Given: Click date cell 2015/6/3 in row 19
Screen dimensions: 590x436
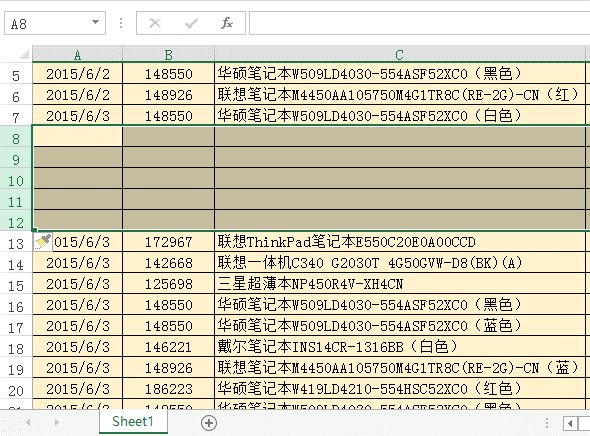Looking at the screenshot, I should [x=78, y=368].
